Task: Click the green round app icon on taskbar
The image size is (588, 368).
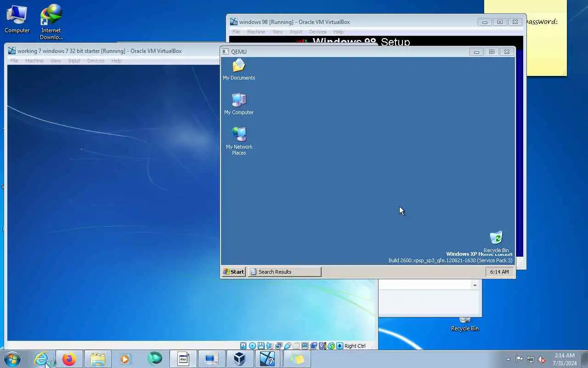Action: tap(154, 359)
